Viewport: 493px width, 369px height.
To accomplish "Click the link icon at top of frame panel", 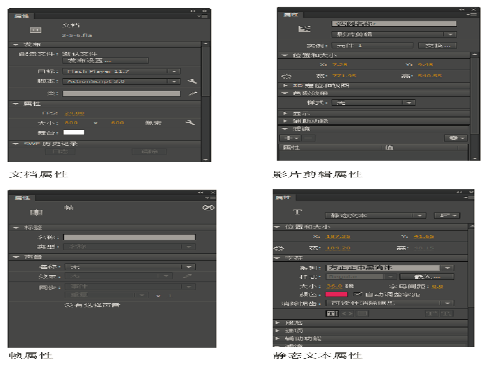I will (208, 208).
